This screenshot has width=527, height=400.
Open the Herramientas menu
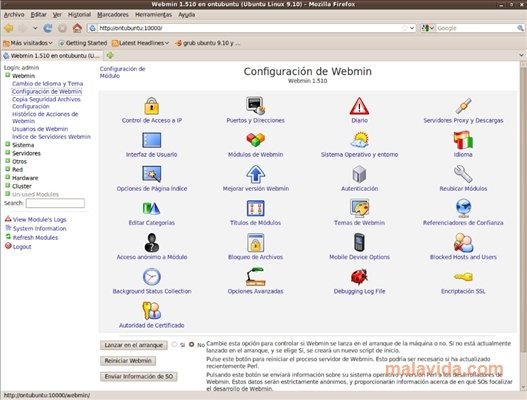pyautogui.click(x=153, y=14)
